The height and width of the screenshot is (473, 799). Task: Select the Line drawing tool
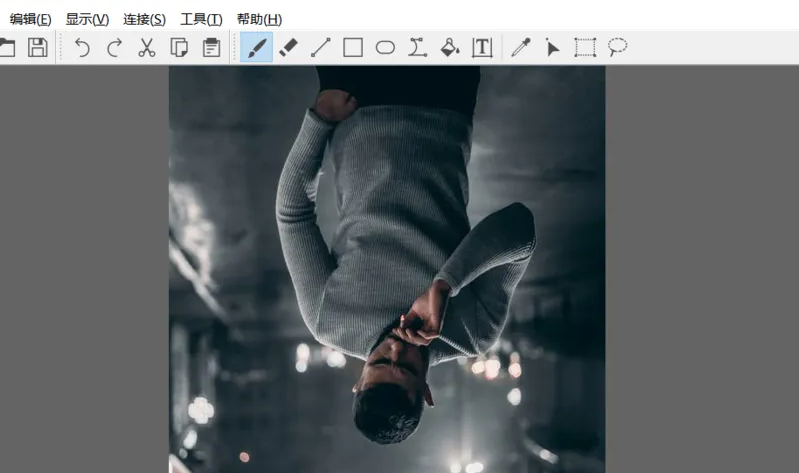point(321,47)
